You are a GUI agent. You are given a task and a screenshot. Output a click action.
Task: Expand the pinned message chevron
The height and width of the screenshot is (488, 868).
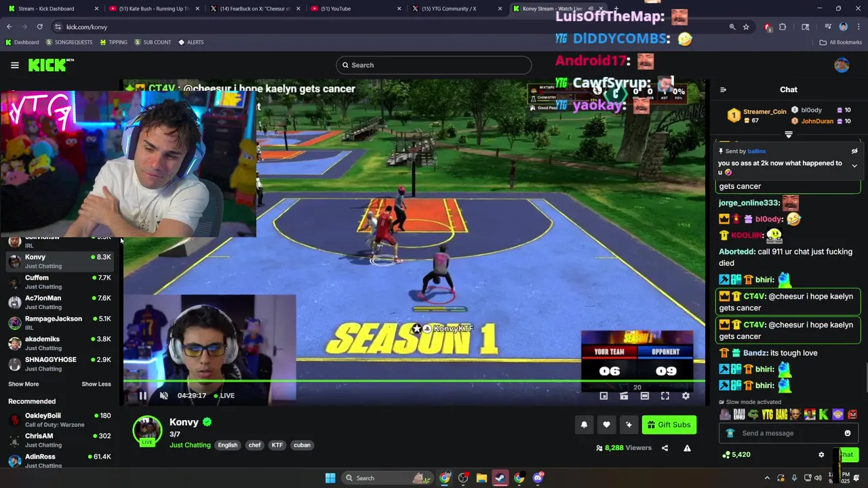pyautogui.click(x=854, y=165)
